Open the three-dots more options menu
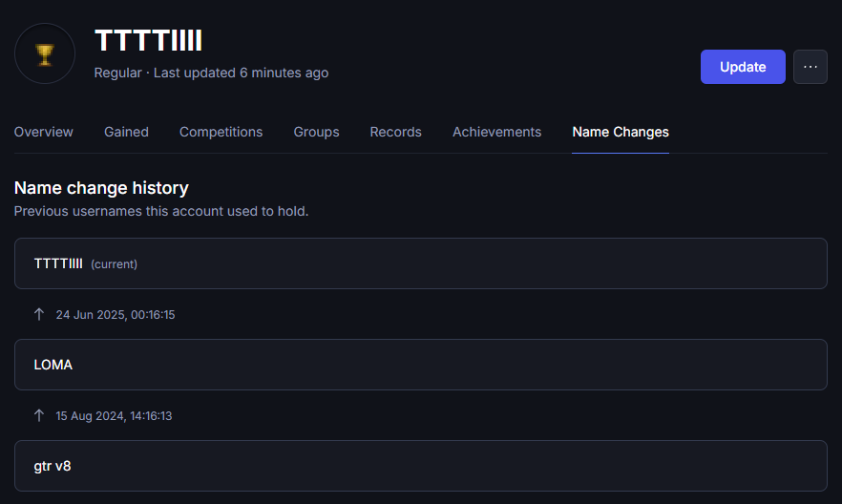The height and width of the screenshot is (504, 842). coord(810,67)
